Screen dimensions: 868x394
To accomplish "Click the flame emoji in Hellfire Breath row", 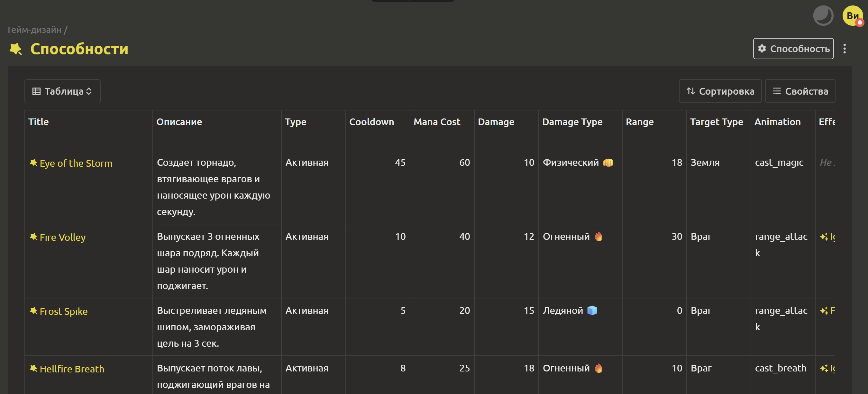I will [598, 368].
